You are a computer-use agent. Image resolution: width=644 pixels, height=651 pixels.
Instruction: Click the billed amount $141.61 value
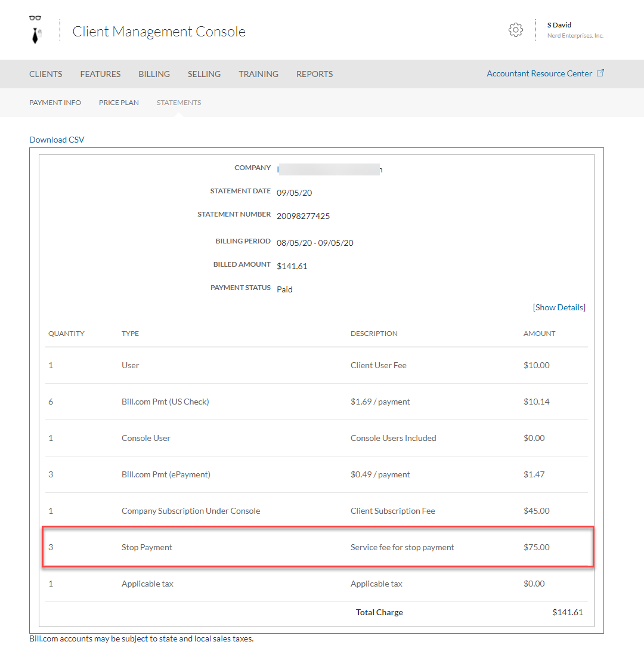[x=292, y=266]
